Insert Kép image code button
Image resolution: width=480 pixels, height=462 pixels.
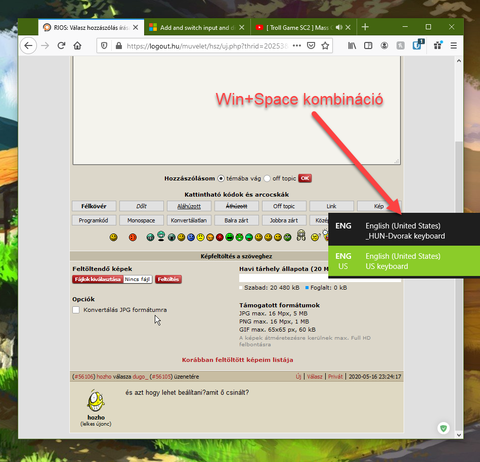379,206
